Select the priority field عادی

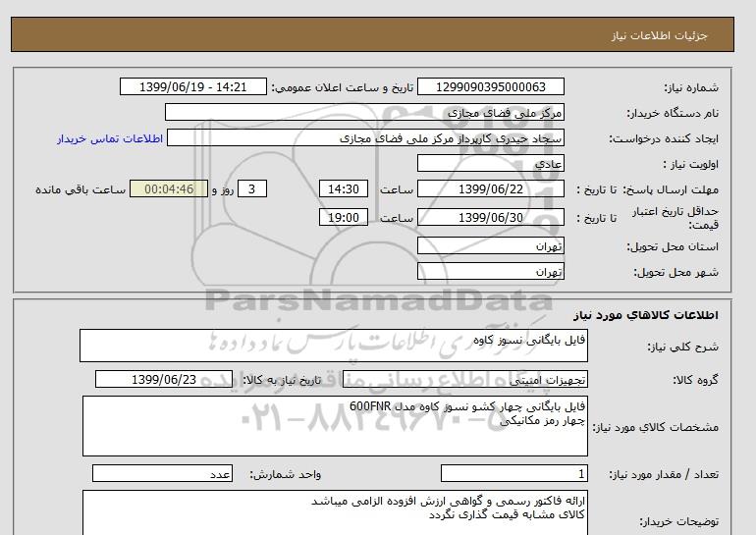(490, 163)
